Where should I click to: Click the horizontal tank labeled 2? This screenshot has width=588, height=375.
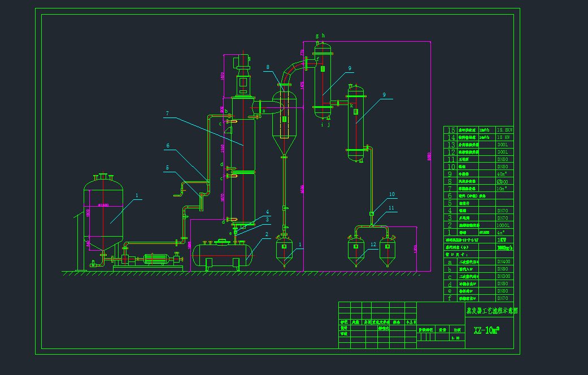point(223,254)
